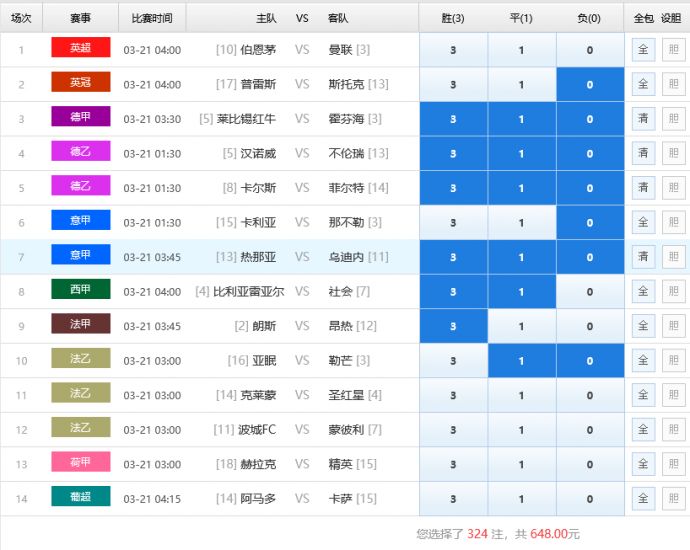
Task: Click the brown 法甲 league badge
Action: click(x=80, y=324)
